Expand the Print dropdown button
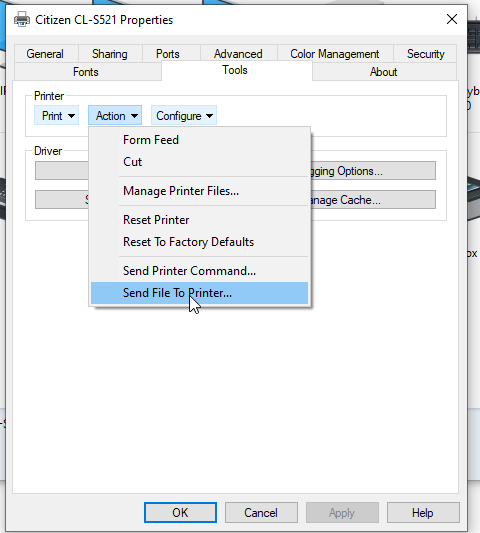480x533 pixels. tap(57, 116)
